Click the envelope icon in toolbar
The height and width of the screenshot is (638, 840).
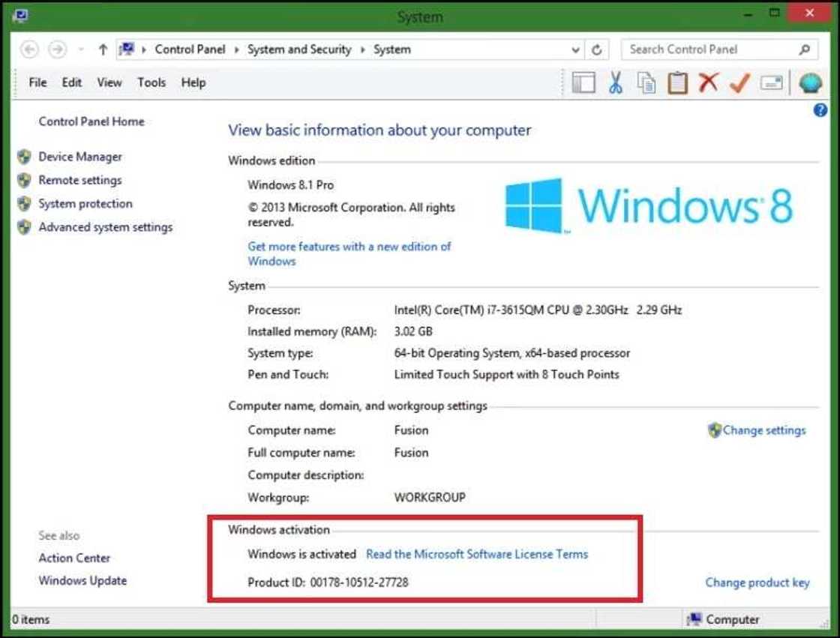coord(771,82)
